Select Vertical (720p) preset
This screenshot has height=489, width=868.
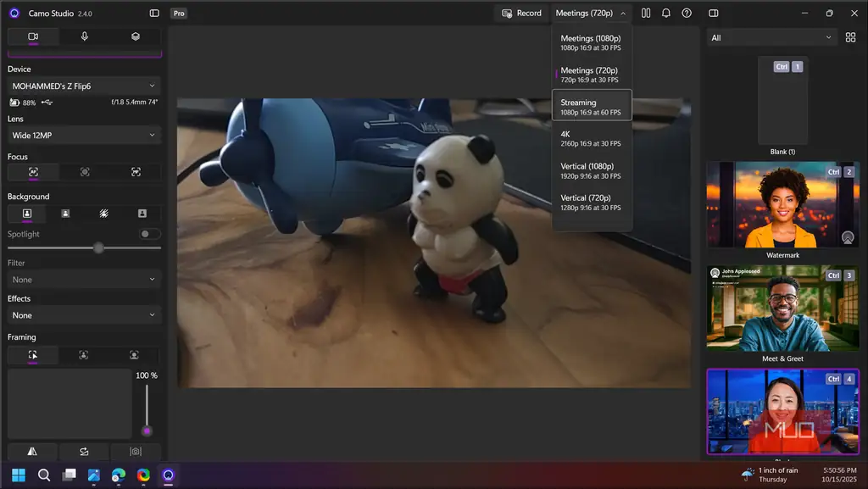click(592, 203)
